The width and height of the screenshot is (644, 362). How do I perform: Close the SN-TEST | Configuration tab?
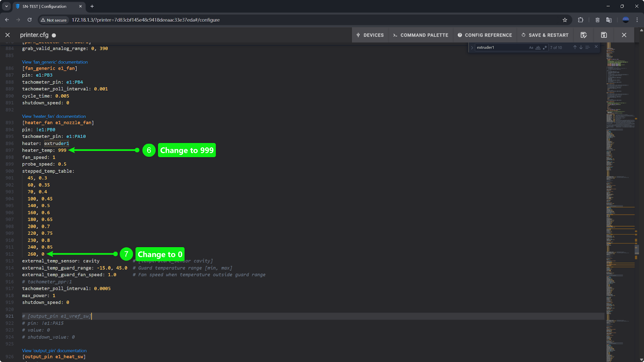point(80,6)
